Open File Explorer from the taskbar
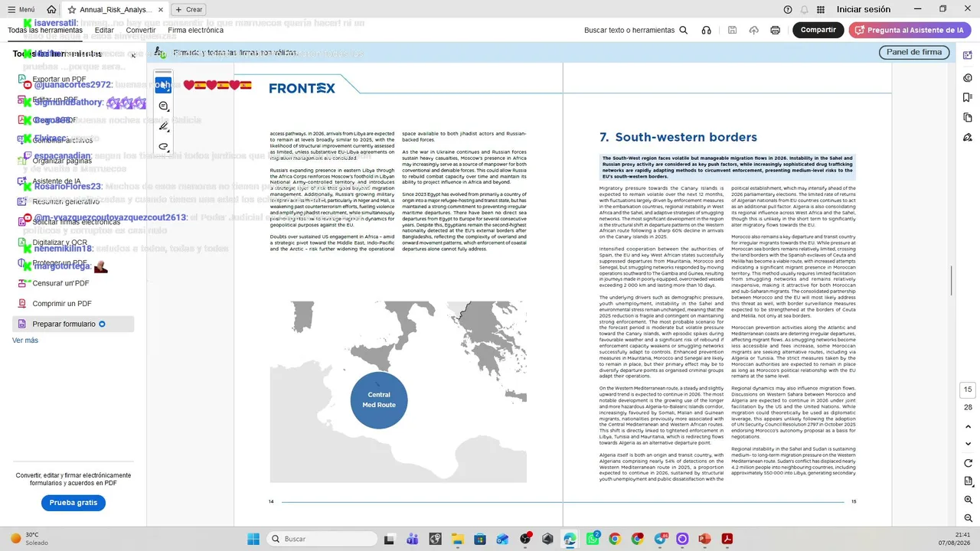This screenshot has width=980, height=551. click(x=457, y=539)
